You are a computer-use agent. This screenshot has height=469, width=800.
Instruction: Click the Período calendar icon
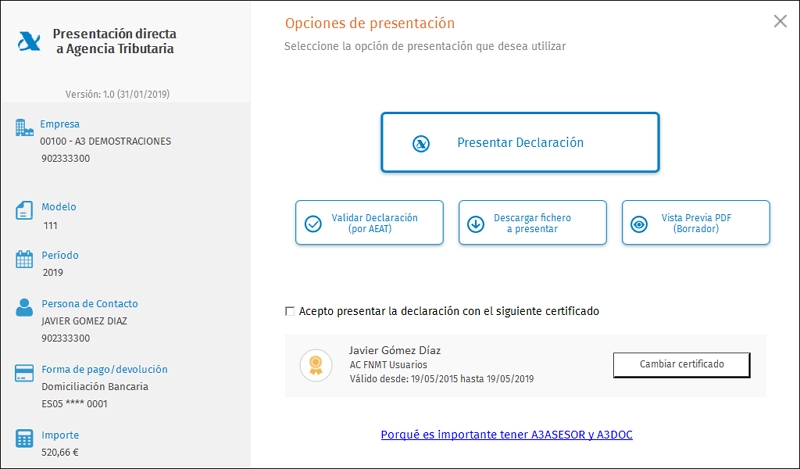(x=24, y=259)
